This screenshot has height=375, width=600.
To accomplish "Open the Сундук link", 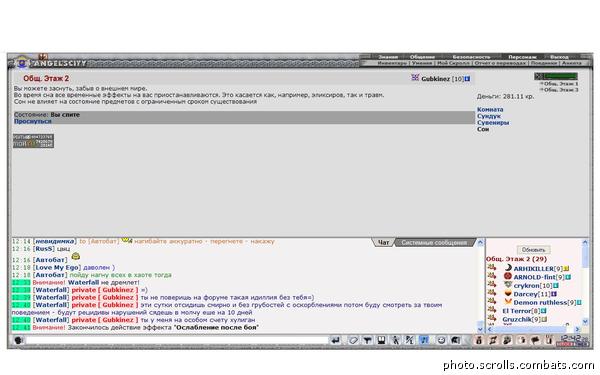I will pyautogui.click(x=489, y=116).
